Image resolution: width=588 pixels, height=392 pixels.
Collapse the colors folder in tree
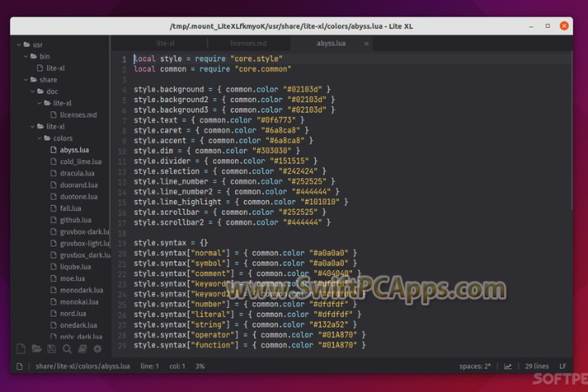[x=57, y=138]
